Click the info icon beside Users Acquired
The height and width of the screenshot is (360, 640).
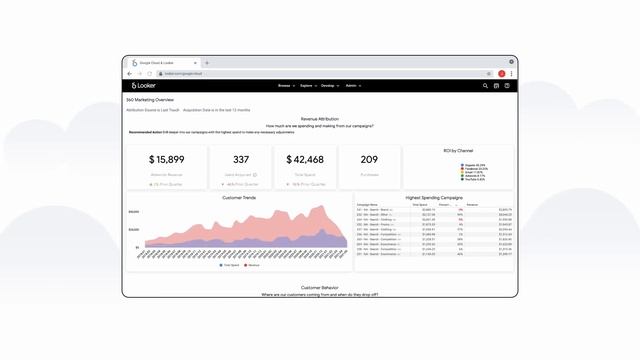click(x=255, y=175)
